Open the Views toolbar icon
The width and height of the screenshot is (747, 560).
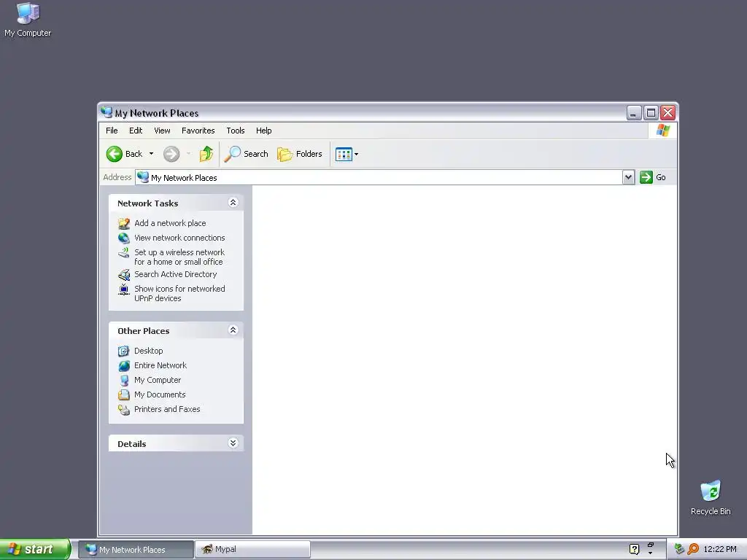coord(344,154)
